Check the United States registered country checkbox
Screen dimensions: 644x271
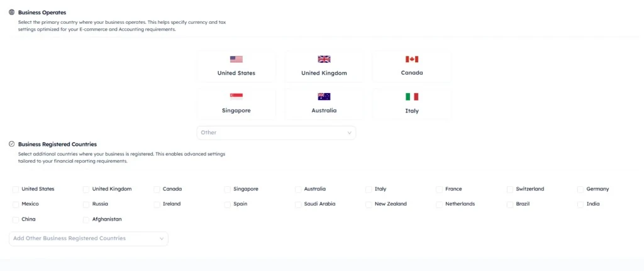pos(16,189)
